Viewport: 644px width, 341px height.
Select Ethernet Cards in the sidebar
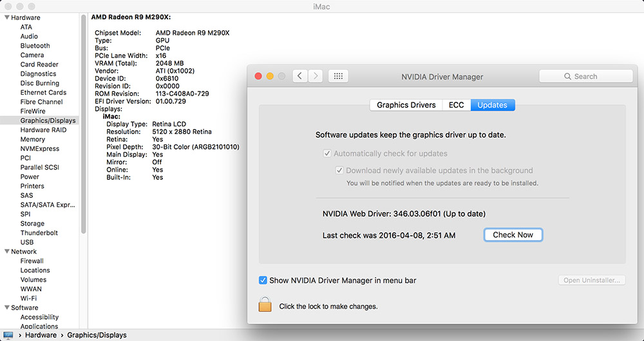point(43,93)
